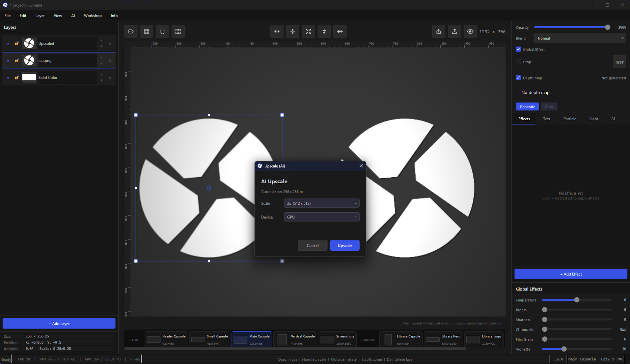Toggle the lock on the Upscaled layer
The width and height of the screenshot is (630, 364).
(x=17, y=43)
